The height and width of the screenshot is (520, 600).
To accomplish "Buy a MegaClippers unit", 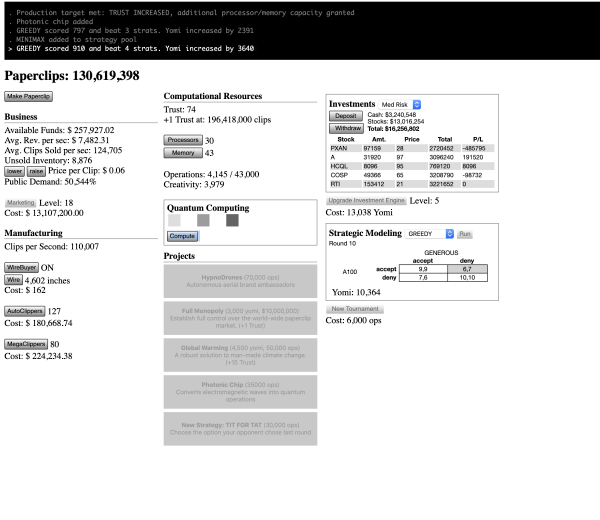I will 26,343.
